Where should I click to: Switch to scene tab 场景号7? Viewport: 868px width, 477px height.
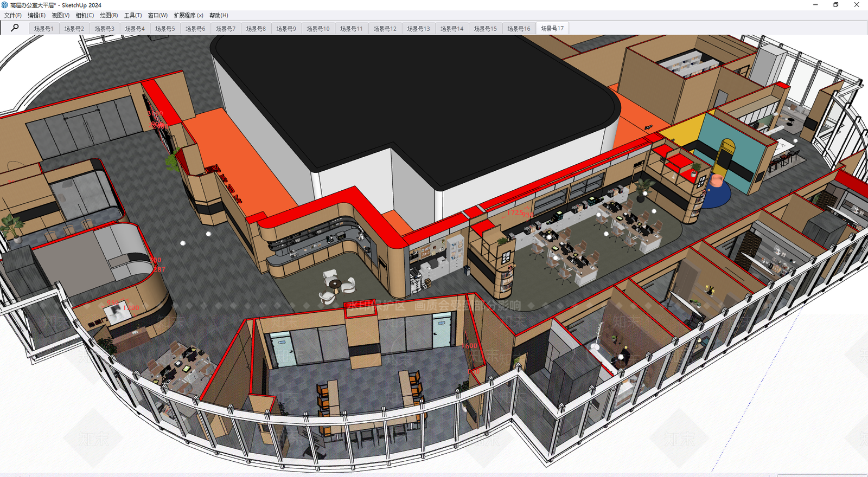click(x=226, y=28)
